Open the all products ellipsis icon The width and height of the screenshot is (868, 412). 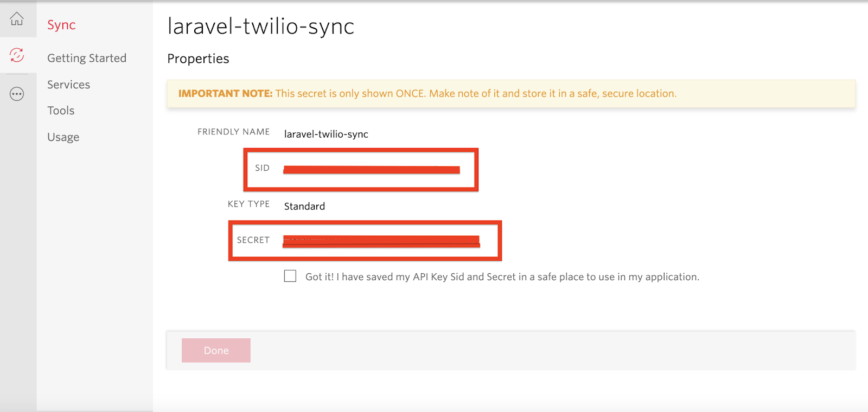click(x=17, y=94)
